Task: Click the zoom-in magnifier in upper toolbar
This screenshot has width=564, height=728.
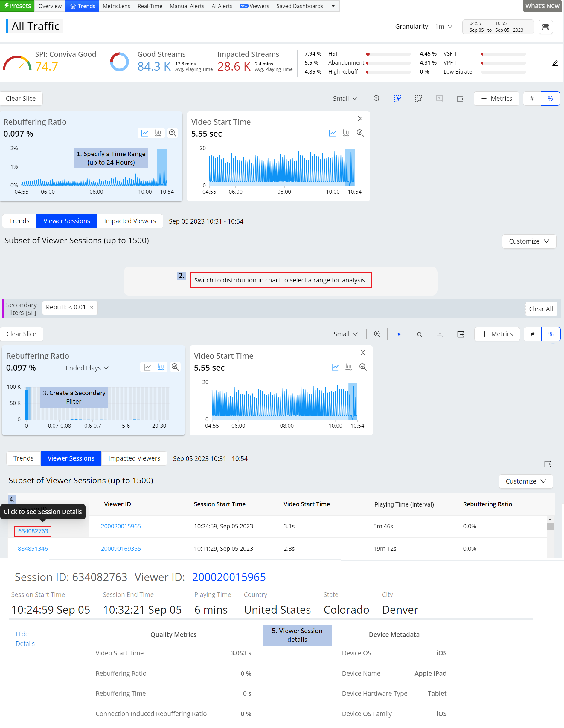Action: click(x=376, y=98)
